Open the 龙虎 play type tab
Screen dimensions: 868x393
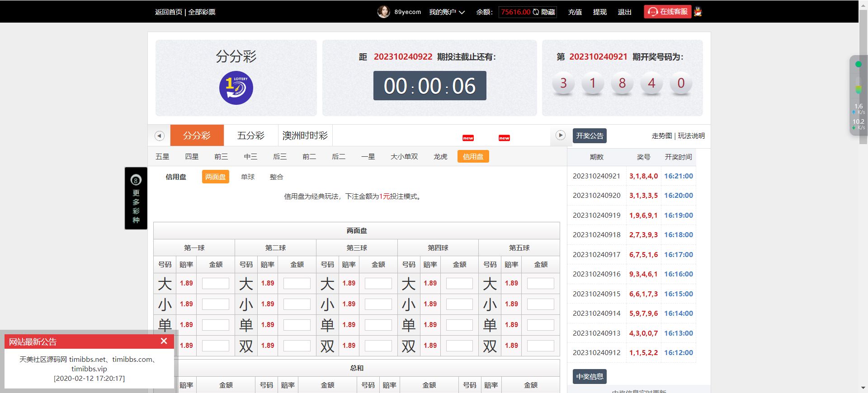(x=440, y=157)
